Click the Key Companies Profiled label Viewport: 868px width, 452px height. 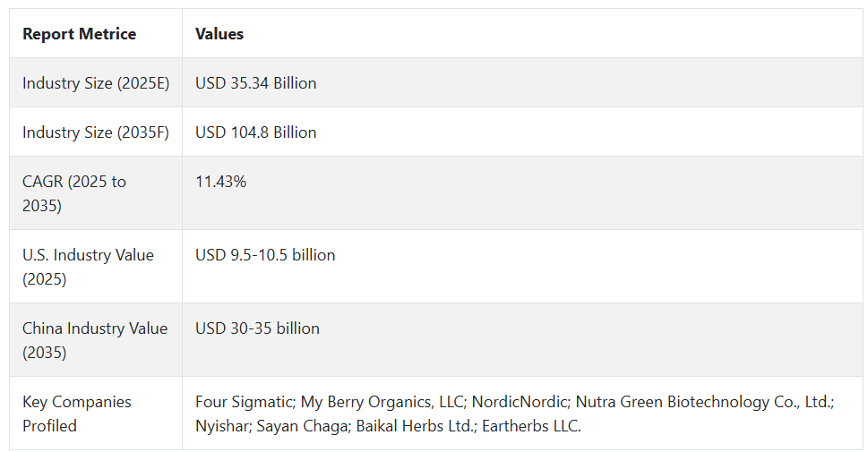[x=77, y=414]
